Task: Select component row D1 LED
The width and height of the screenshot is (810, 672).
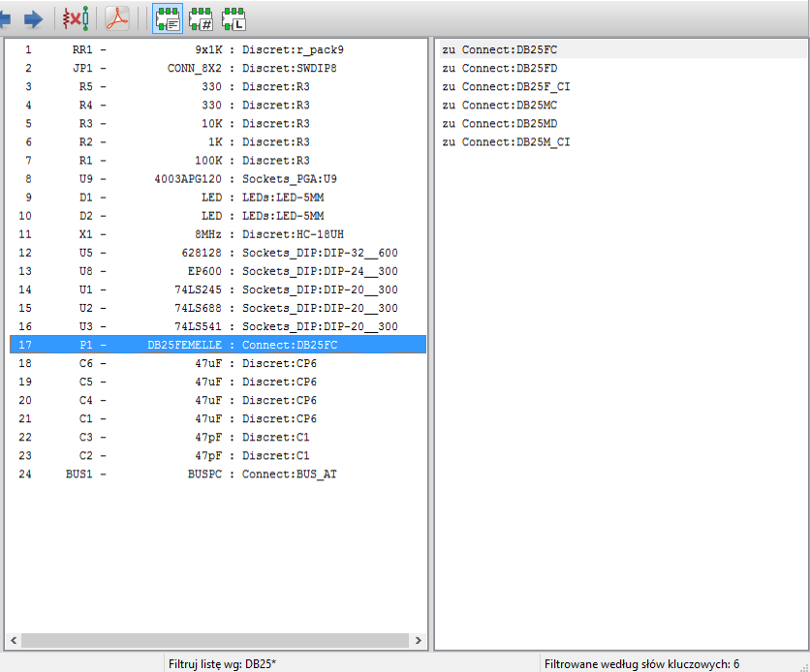Action: point(217,198)
